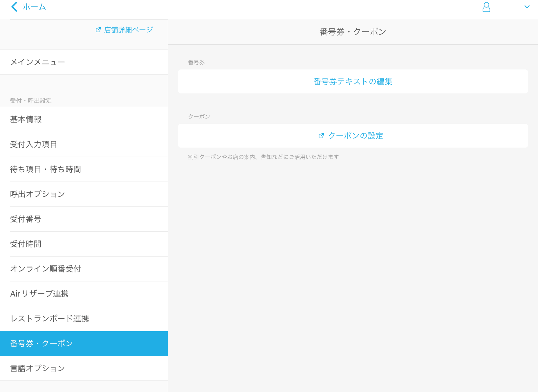
Task: Open 受付入力項目 settings
Action: [x=33, y=144]
